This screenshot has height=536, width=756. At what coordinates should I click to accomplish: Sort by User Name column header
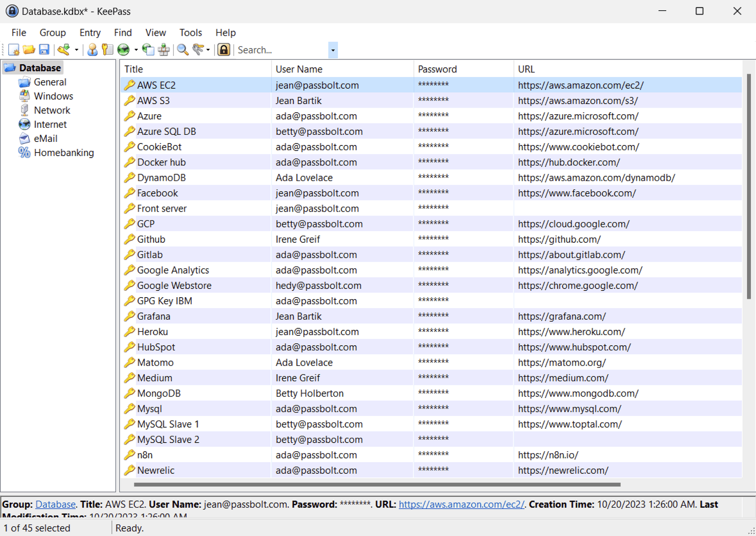pos(342,69)
